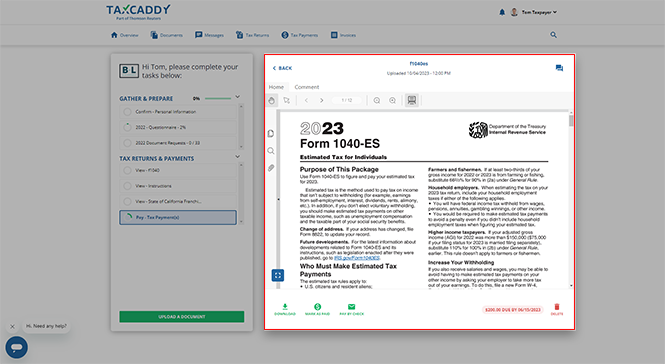Switch to the Comment tab in viewer
The width and height of the screenshot is (665, 364).
[307, 87]
